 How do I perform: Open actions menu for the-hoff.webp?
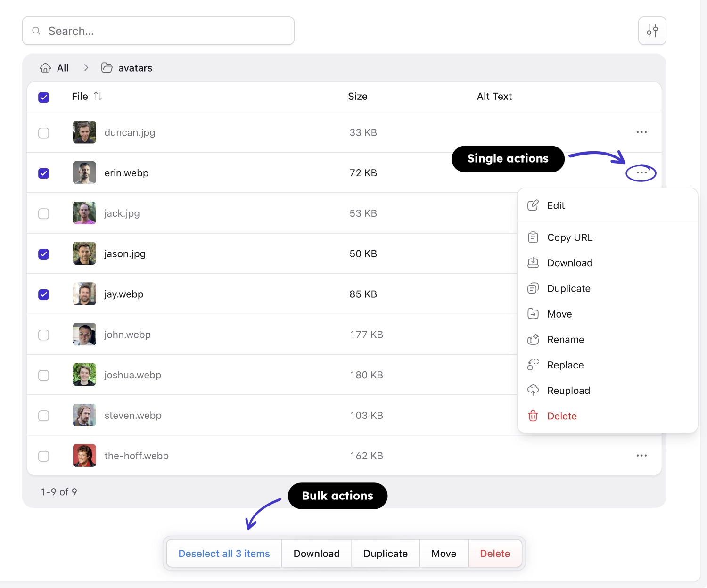(x=641, y=456)
